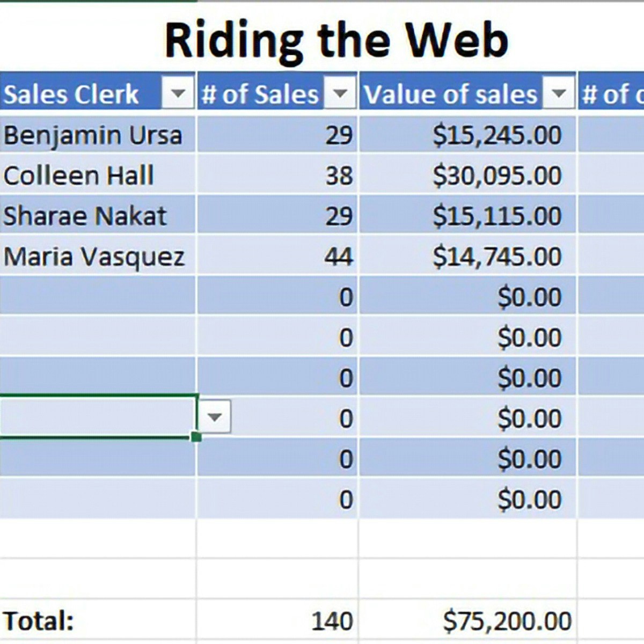
Task: Click the Sales Clerk column header
Action: pos(71,94)
